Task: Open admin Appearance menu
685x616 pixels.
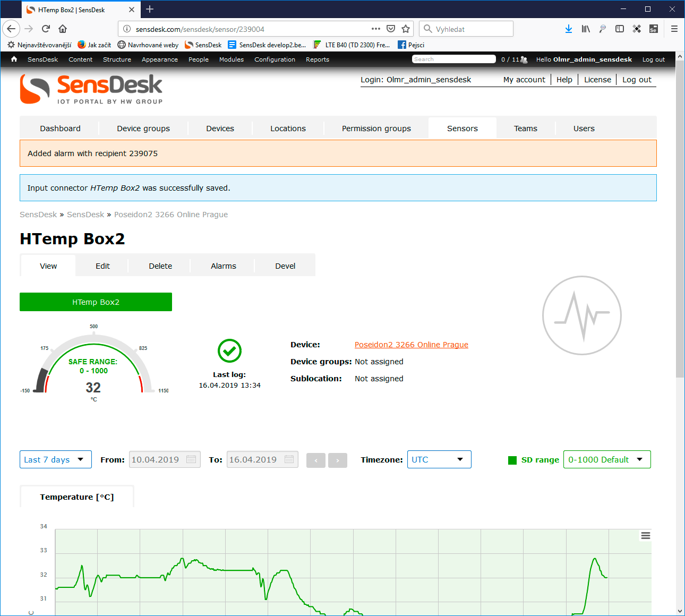Action: 160,59
